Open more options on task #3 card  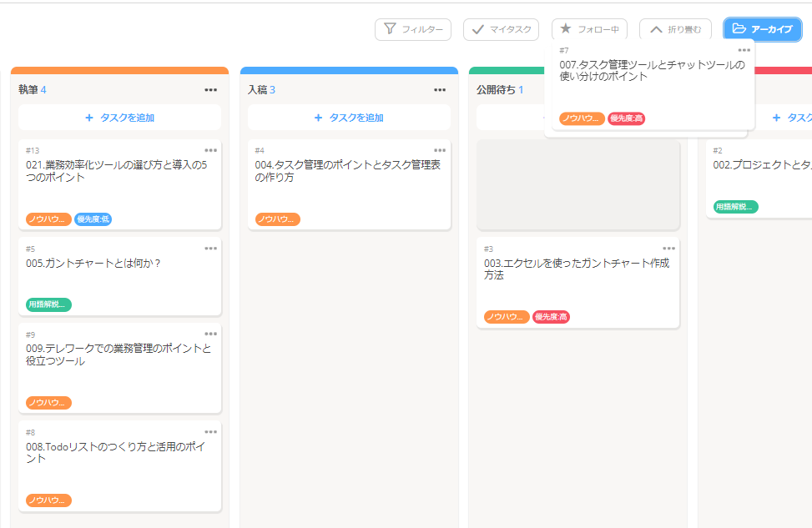tap(669, 249)
